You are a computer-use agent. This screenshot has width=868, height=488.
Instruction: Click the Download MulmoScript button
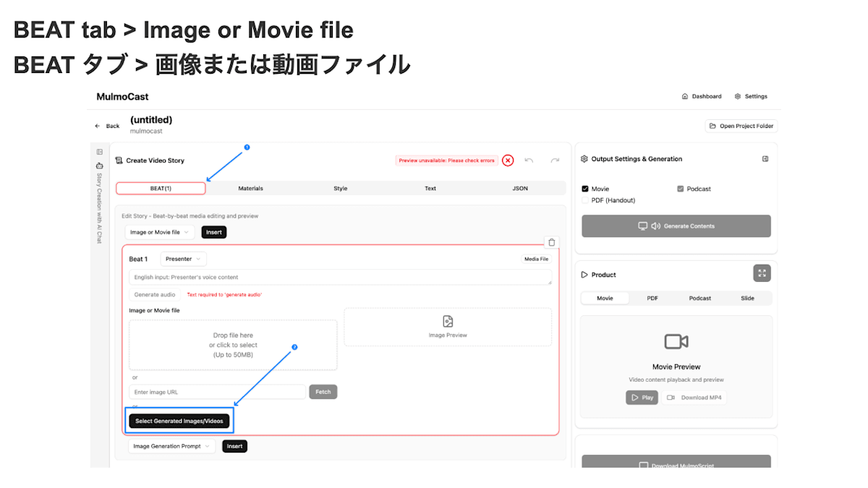(x=676, y=463)
